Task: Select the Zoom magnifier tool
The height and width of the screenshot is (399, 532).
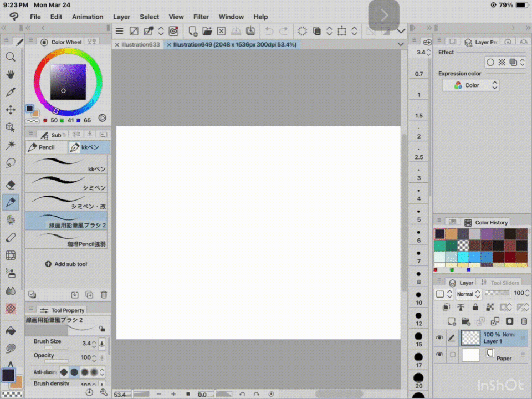Action: click(11, 57)
